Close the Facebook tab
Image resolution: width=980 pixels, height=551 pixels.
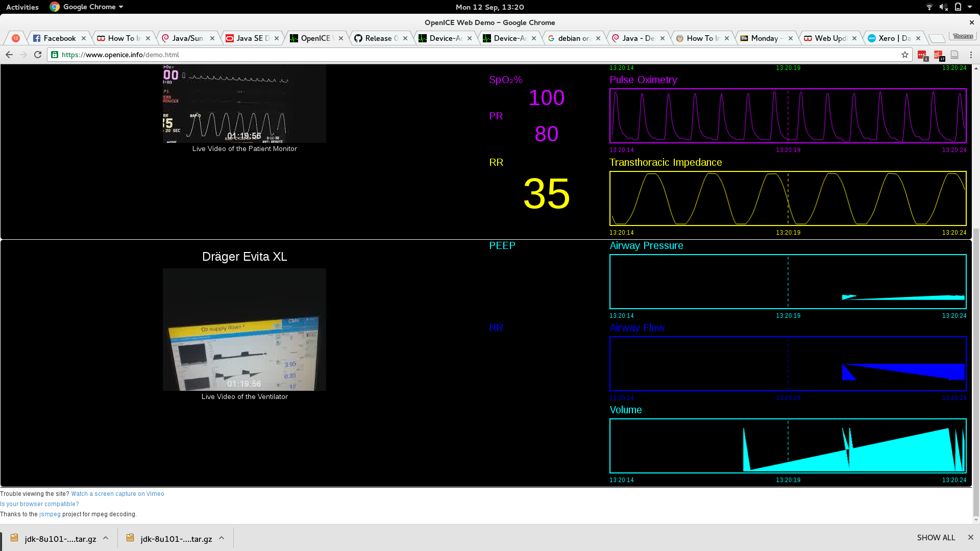point(84,38)
